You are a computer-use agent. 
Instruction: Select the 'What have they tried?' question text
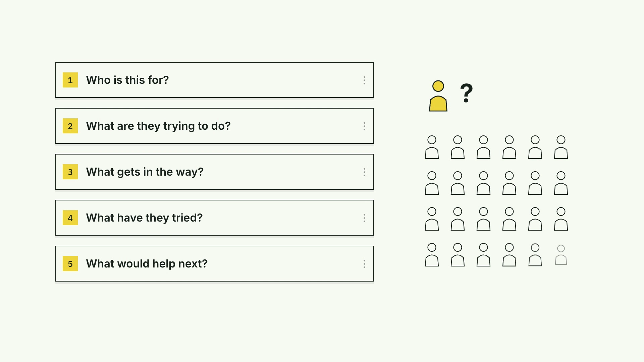[x=144, y=218]
